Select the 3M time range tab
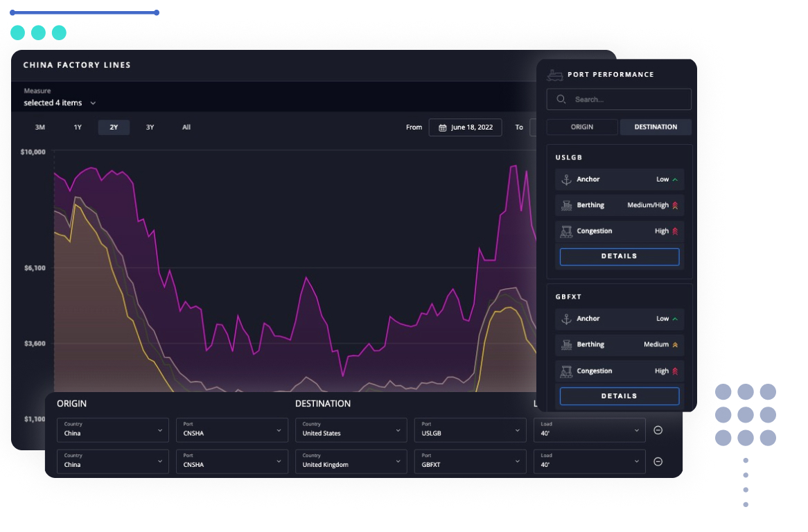The image size is (808, 532). point(40,127)
